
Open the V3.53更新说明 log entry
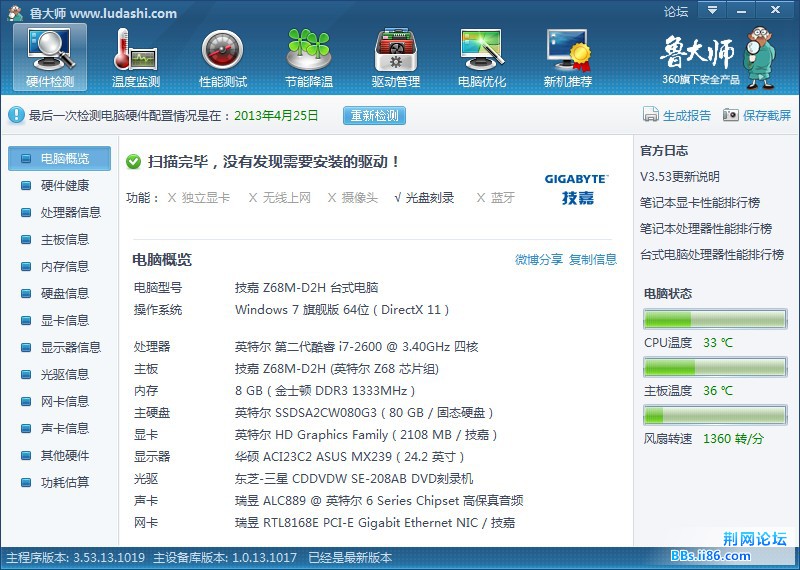(680, 177)
